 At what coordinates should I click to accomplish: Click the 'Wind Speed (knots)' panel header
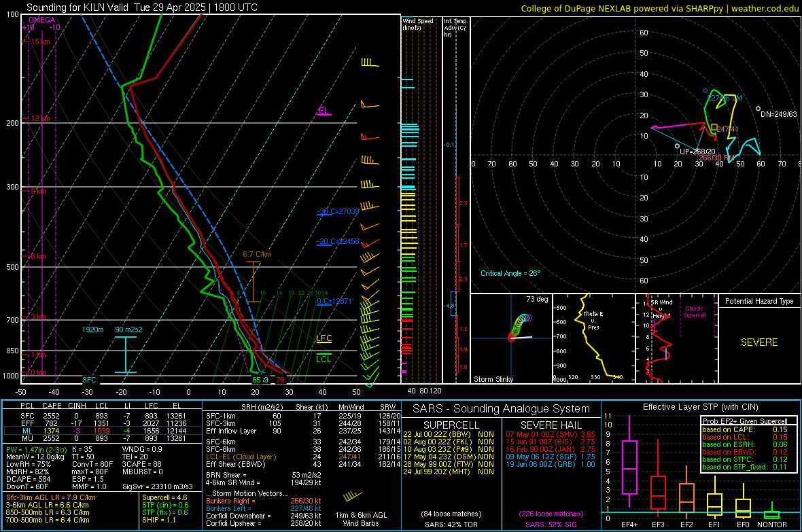pyautogui.click(x=417, y=24)
